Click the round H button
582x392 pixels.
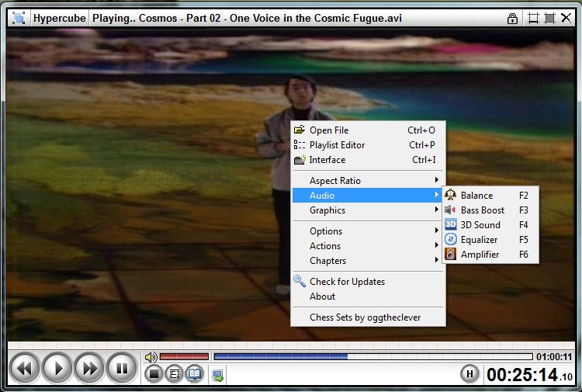tap(469, 374)
